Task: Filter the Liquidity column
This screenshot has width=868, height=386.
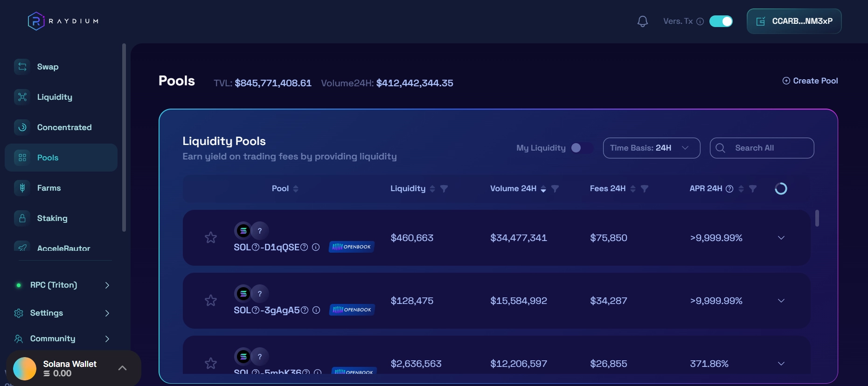Action: tap(444, 188)
